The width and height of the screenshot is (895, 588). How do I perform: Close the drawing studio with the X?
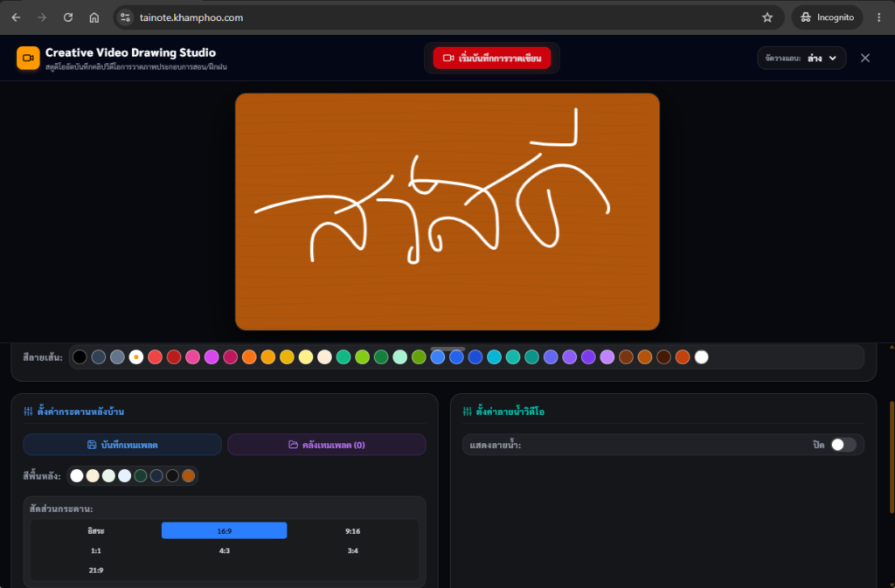tap(865, 59)
